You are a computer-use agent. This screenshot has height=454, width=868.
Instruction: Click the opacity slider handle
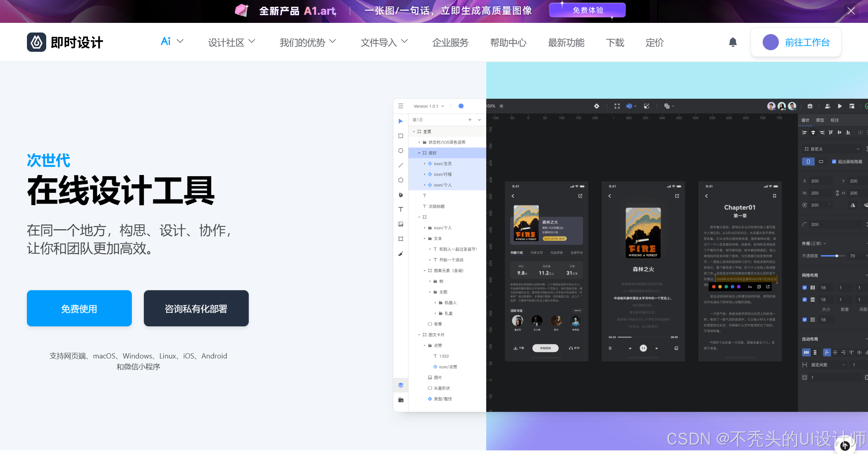tap(837, 256)
